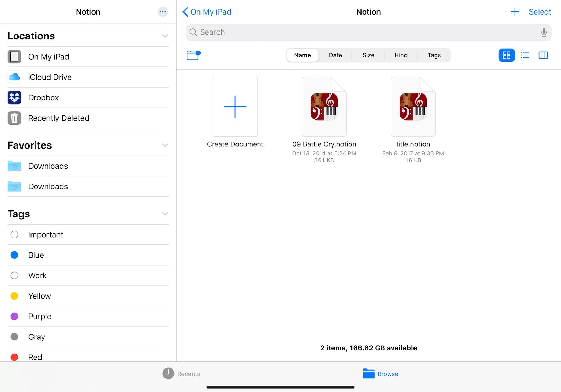Image resolution: width=561 pixels, height=392 pixels.
Task: Open the Dropbox location
Action: coord(88,98)
